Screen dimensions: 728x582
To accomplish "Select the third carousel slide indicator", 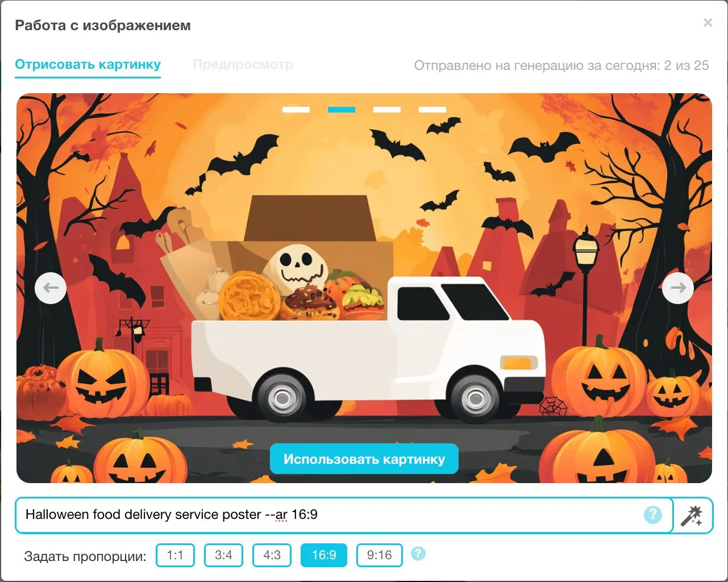I will click(x=387, y=110).
